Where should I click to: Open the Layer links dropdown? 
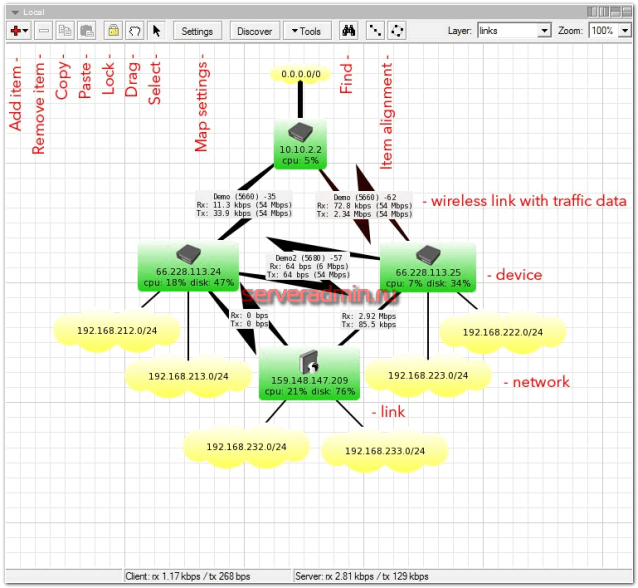(x=544, y=31)
